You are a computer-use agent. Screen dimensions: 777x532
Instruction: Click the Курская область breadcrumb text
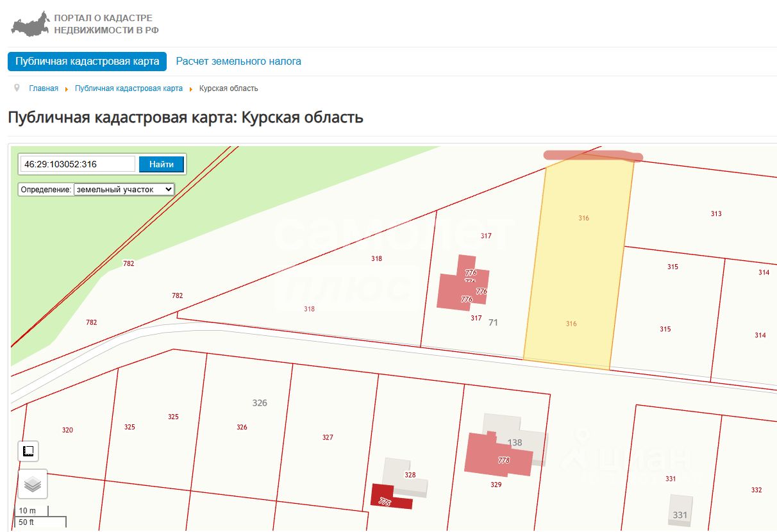[229, 88]
